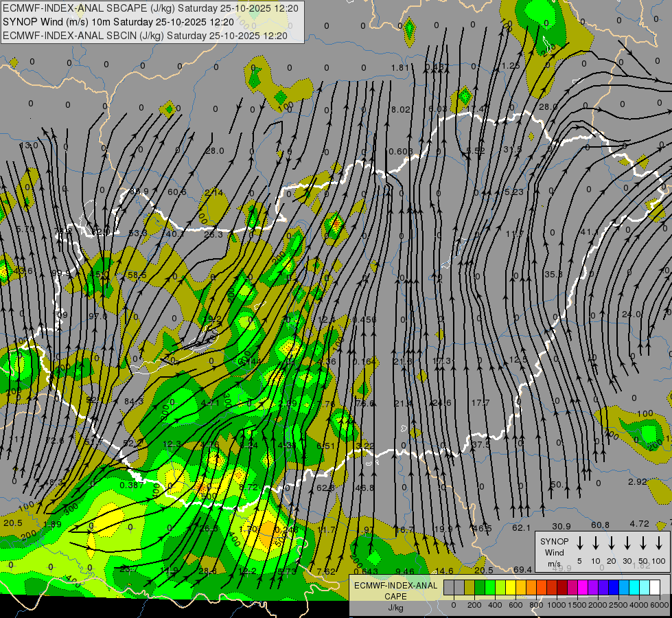Click the 1500 tick label on colour scale
672x618 pixels.
[x=577, y=605]
